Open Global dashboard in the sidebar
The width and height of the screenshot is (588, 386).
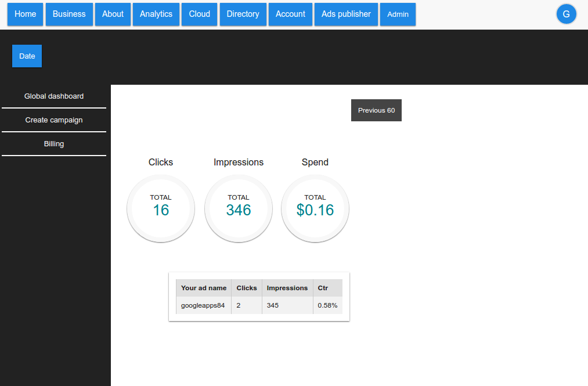pos(54,96)
